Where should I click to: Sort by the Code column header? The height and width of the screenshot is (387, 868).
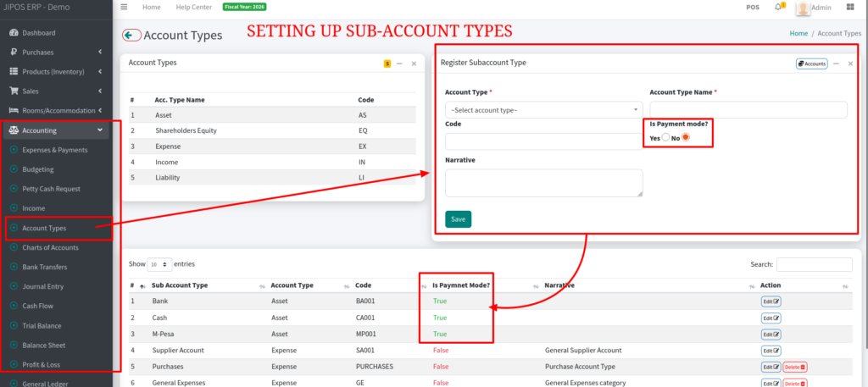[363, 285]
